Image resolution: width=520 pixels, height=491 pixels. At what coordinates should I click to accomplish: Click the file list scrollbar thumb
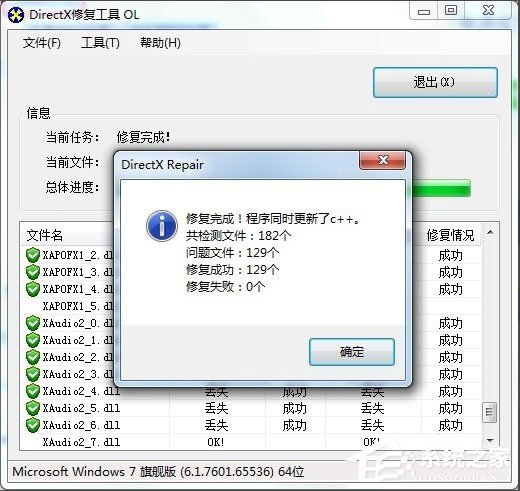(x=489, y=412)
